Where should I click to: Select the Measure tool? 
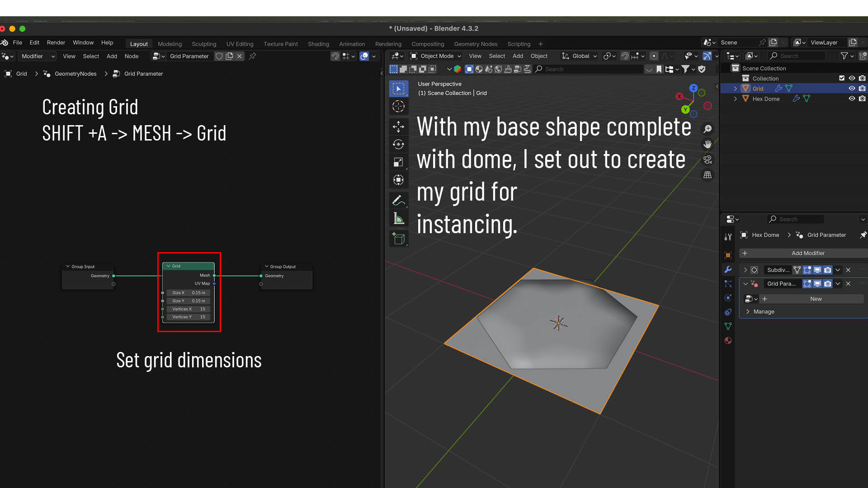click(398, 219)
